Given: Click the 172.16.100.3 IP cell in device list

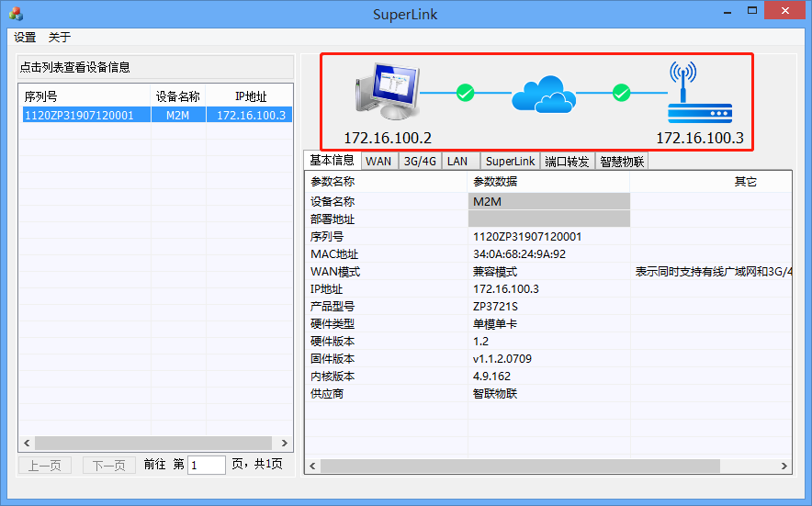Looking at the screenshot, I should click(251, 115).
